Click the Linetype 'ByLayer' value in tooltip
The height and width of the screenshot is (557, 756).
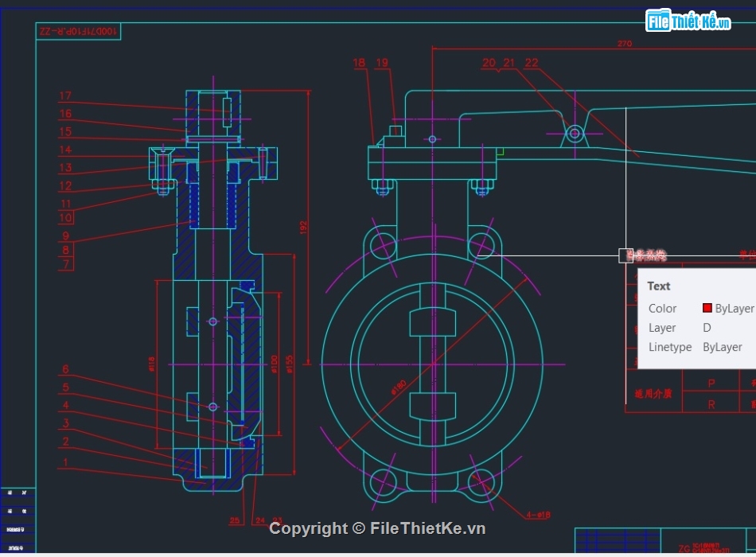(x=723, y=347)
